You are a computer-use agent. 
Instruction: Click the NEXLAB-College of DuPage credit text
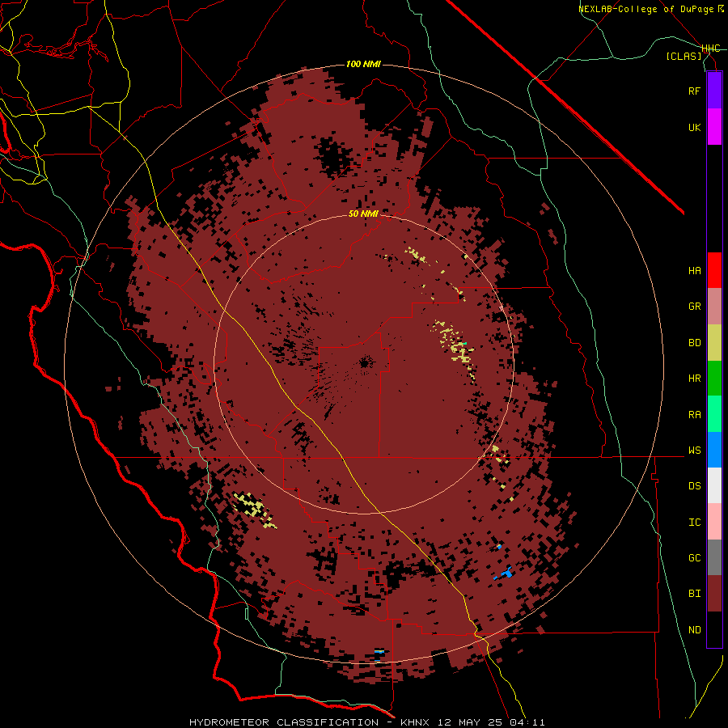[x=646, y=9]
